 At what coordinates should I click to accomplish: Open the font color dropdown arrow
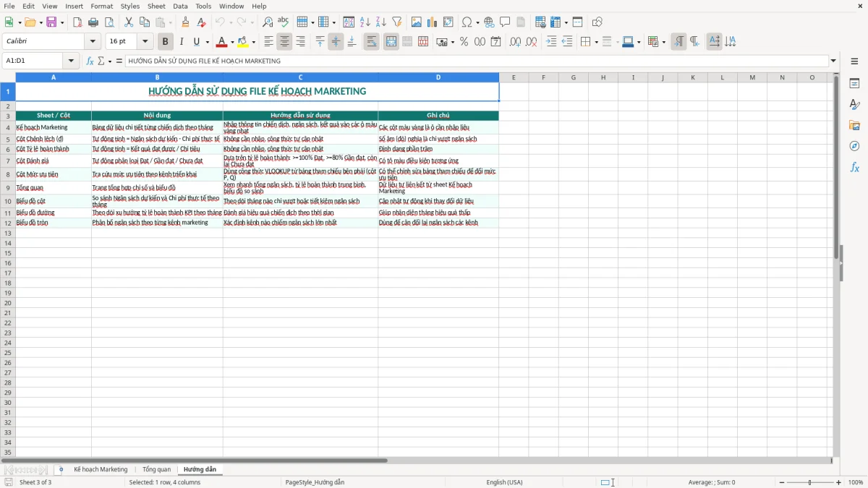point(232,42)
